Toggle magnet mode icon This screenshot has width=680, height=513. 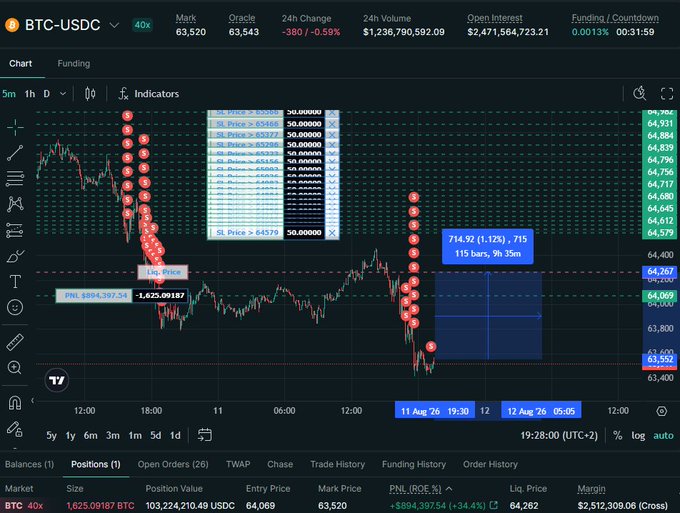[15, 403]
